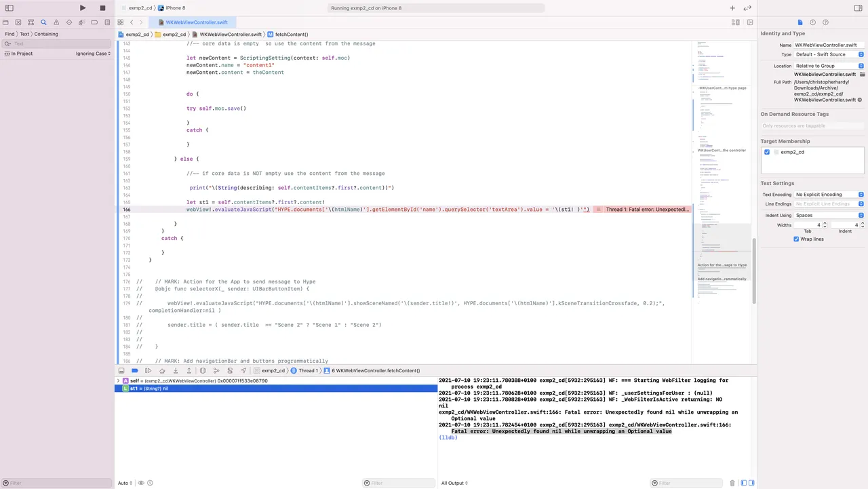Hide the debug area
868x489 pixels.
121,371
